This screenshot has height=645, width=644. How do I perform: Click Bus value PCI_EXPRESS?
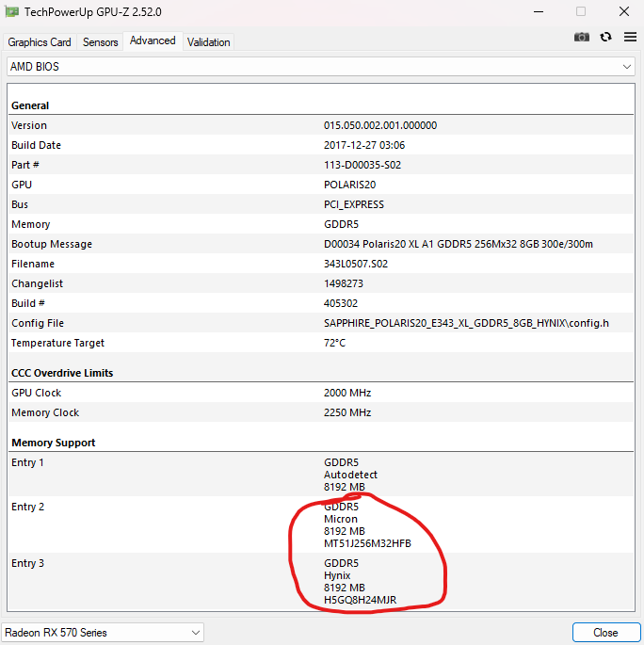(354, 204)
